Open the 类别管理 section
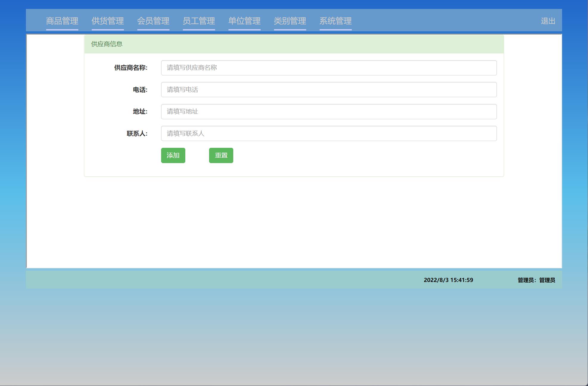 coord(290,21)
